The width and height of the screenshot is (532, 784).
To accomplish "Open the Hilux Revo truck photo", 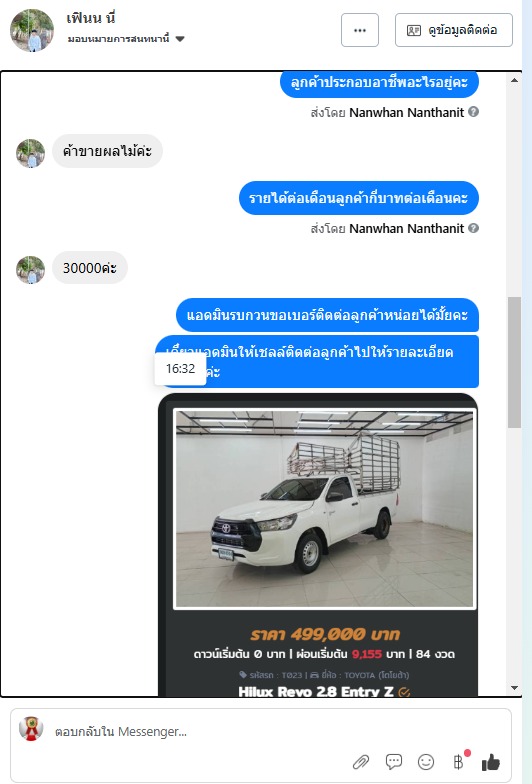I will [x=324, y=508].
